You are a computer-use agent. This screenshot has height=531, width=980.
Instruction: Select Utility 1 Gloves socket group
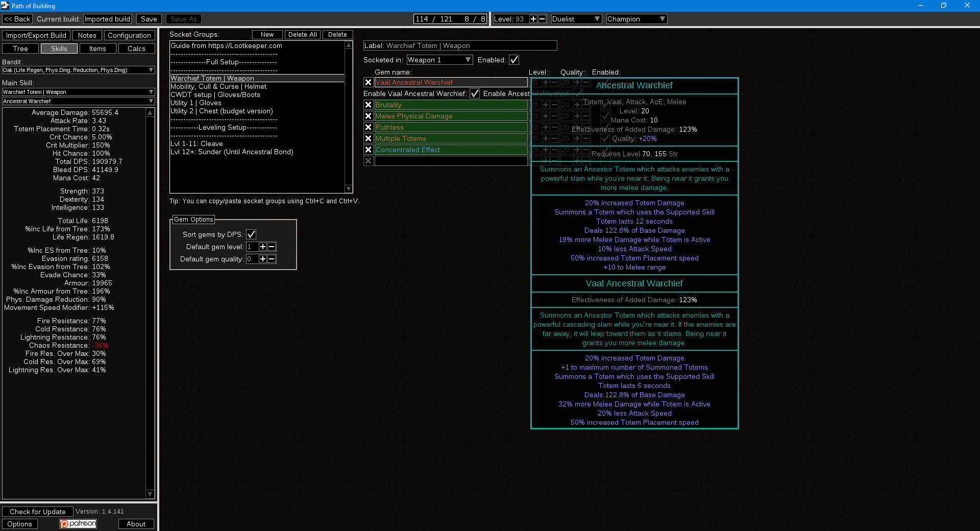tap(257, 103)
